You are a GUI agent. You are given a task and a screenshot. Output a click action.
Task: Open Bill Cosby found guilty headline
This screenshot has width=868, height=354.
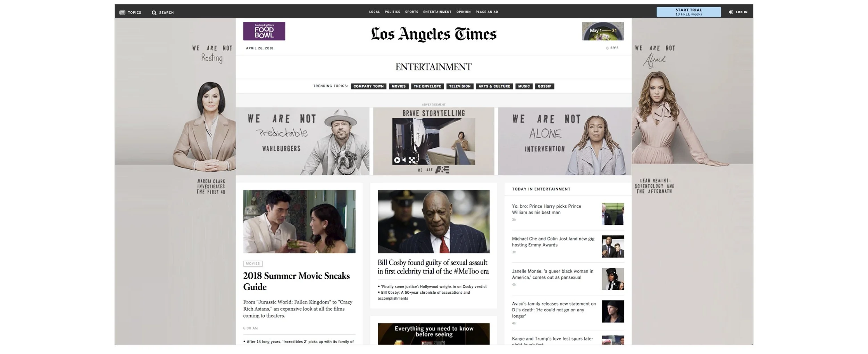[x=433, y=267]
